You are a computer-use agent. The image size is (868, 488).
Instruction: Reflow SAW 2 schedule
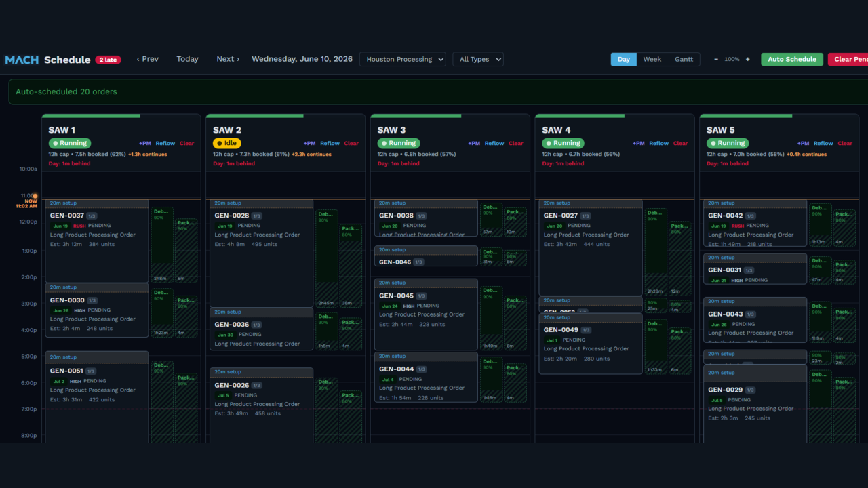pos(330,143)
